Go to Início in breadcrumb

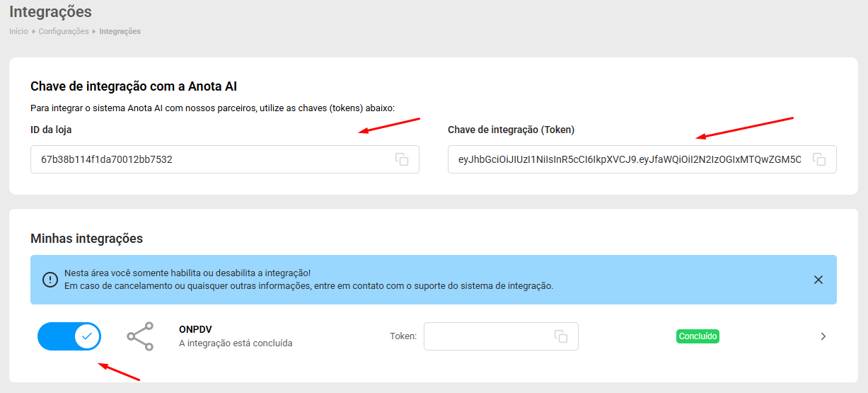18,31
